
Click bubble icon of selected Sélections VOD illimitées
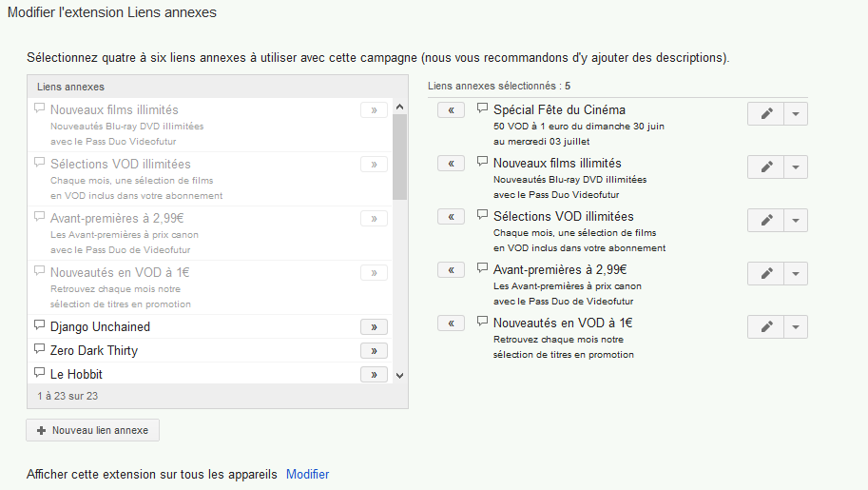(x=482, y=214)
